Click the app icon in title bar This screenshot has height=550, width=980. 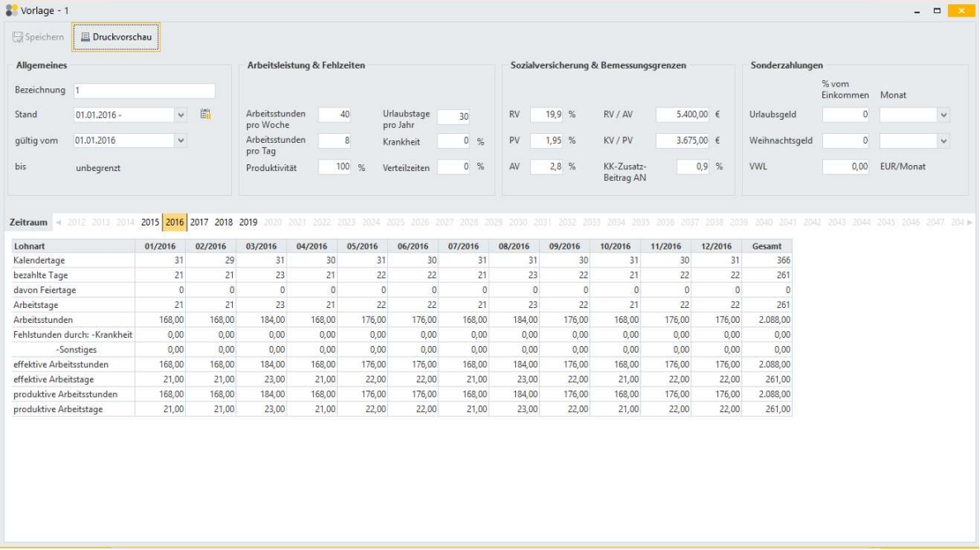pyautogui.click(x=11, y=11)
